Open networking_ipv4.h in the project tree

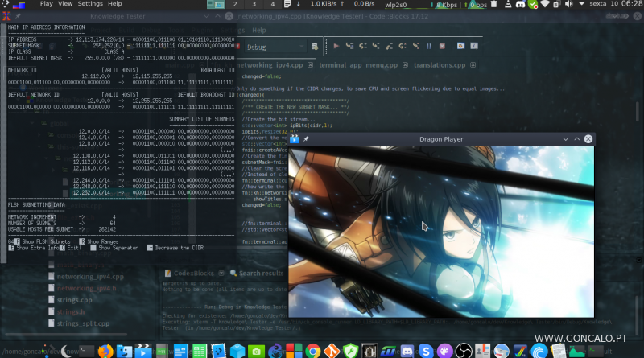[x=86, y=288]
